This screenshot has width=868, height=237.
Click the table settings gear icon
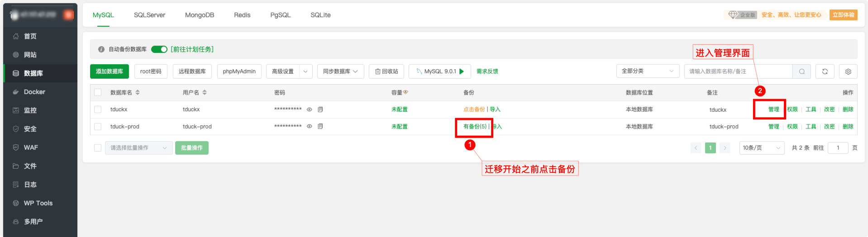click(849, 71)
